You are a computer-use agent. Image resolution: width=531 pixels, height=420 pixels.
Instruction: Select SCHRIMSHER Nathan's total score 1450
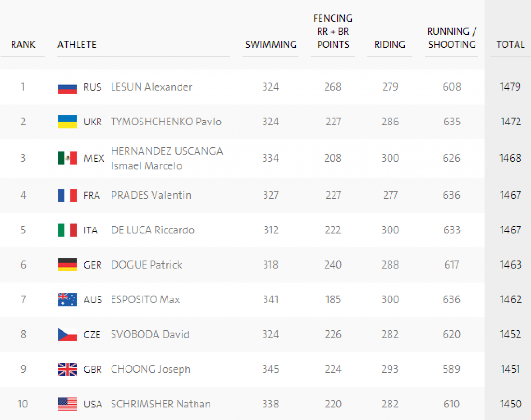pos(510,404)
